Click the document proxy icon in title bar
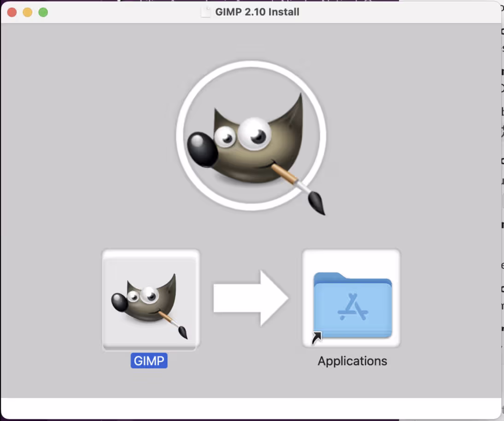 pos(206,12)
